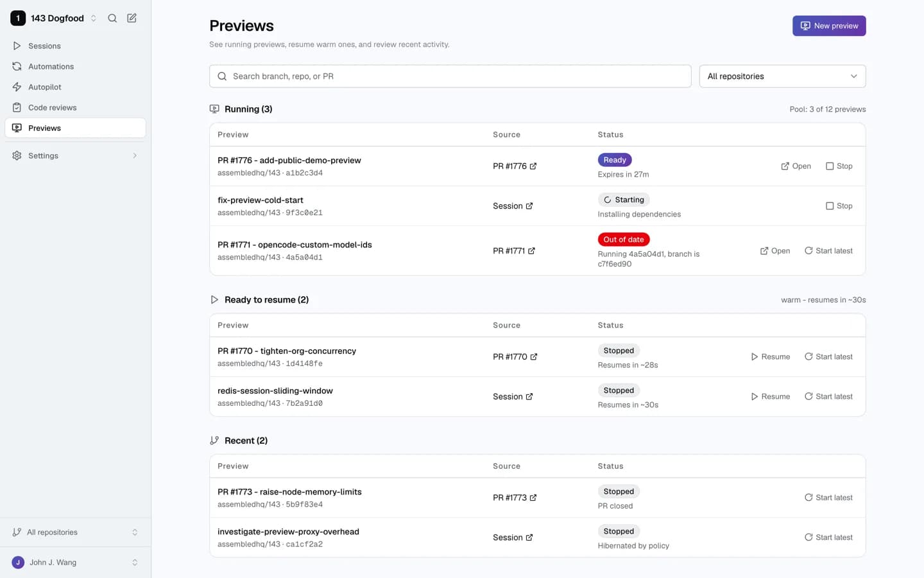924x578 pixels.
Task: Click the new session compose icon
Action: coord(132,18)
